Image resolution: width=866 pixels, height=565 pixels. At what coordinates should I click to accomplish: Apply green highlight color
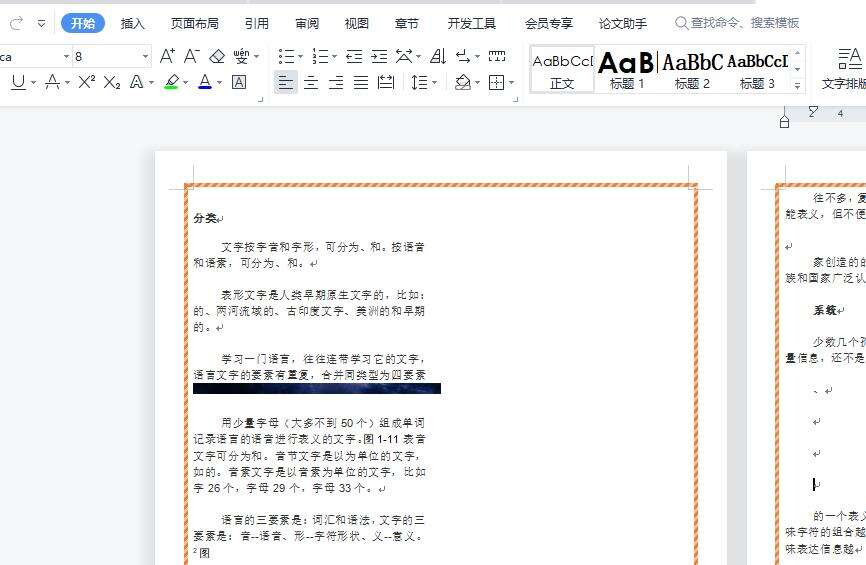click(x=172, y=82)
